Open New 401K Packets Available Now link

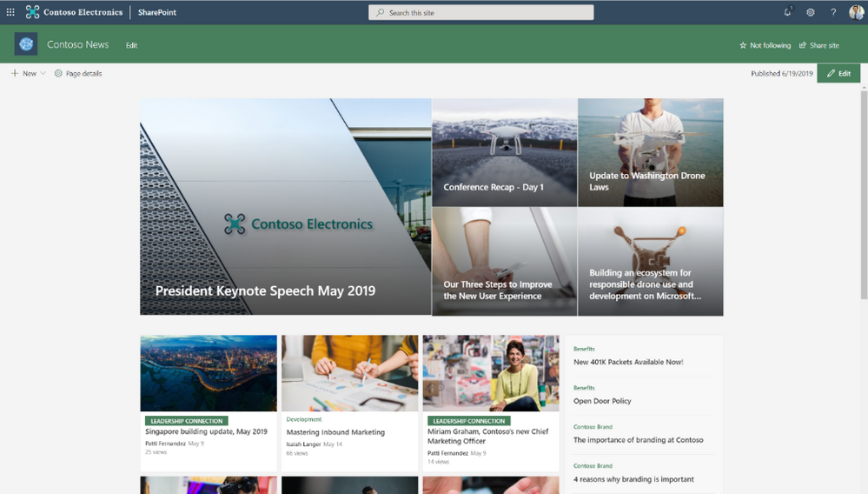point(628,362)
